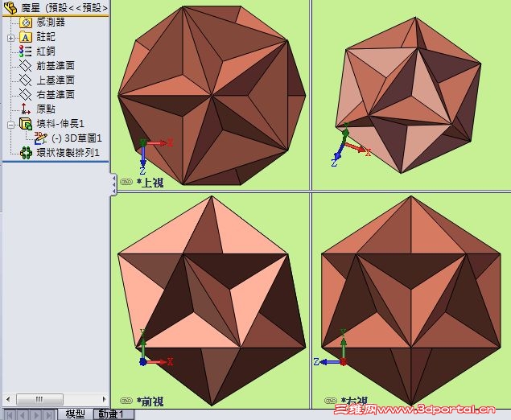This screenshot has width=511, height=420.
Task: Select the 魔星 root part name
Action: 31,8
